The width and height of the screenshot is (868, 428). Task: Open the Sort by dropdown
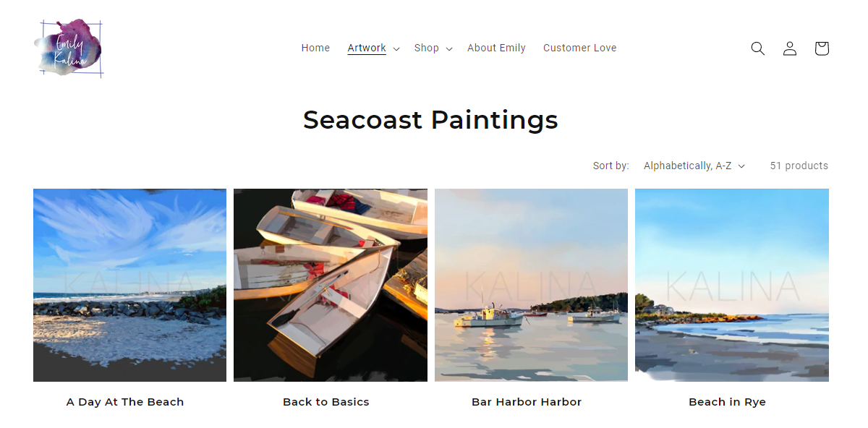pos(694,166)
